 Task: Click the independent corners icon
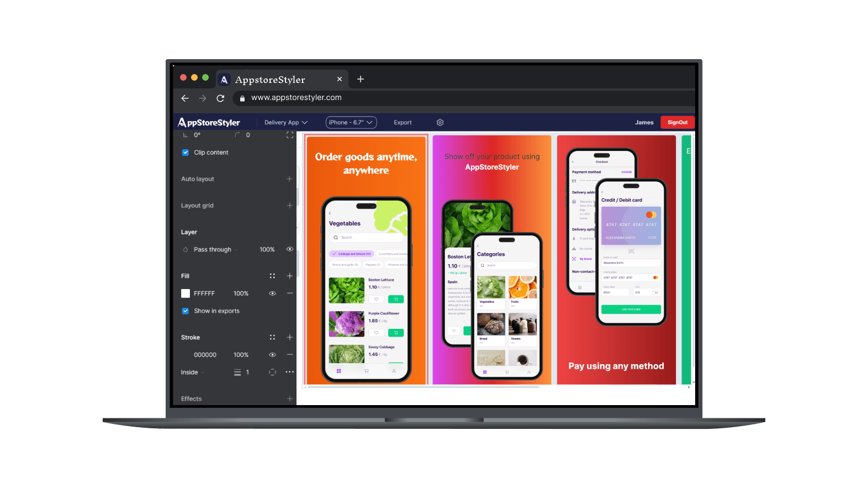click(x=290, y=135)
